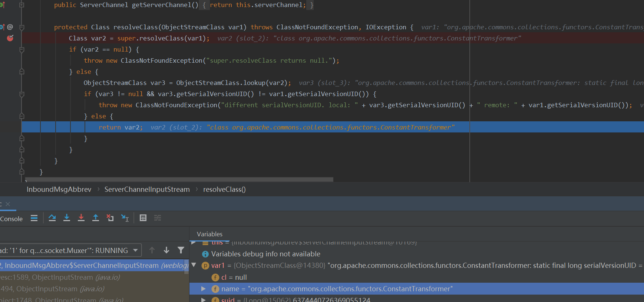Expand the folded getServerChannel method
Image resolution: width=644 pixels, height=302 pixels.
(x=22, y=5)
